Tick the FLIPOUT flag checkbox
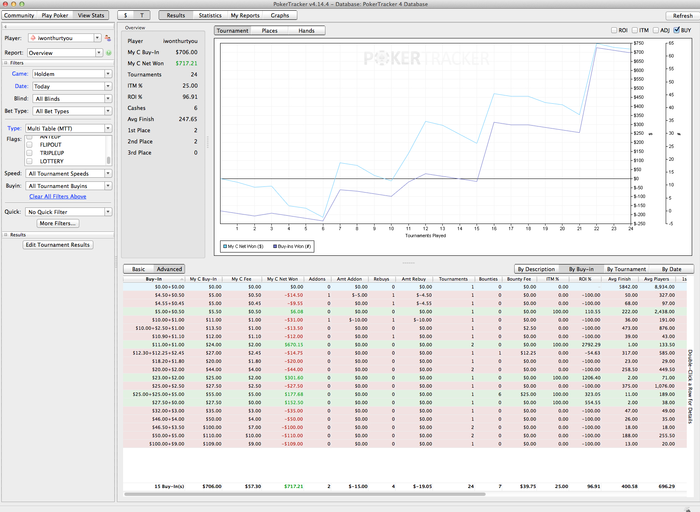Screen dimensions: 700x512 click(29, 143)
